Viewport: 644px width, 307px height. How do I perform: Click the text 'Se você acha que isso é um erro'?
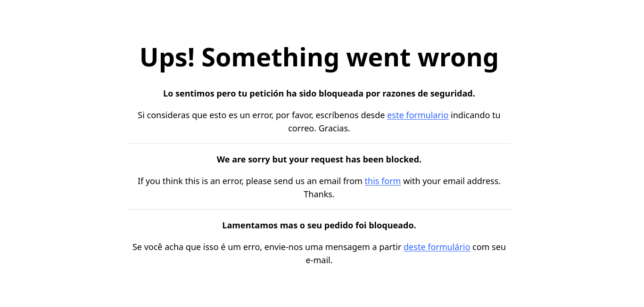pyautogui.click(x=197, y=247)
